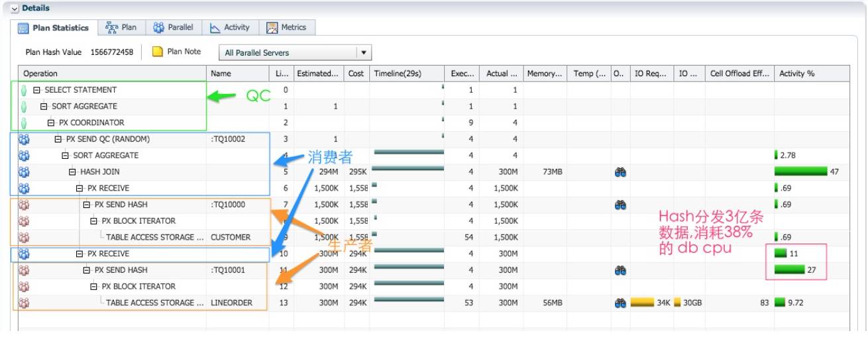Viewport: 868px width, 339px height.
Task: Click the 11 activity bar on PX RECEIVE line 10
Action: (x=781, y=254)
